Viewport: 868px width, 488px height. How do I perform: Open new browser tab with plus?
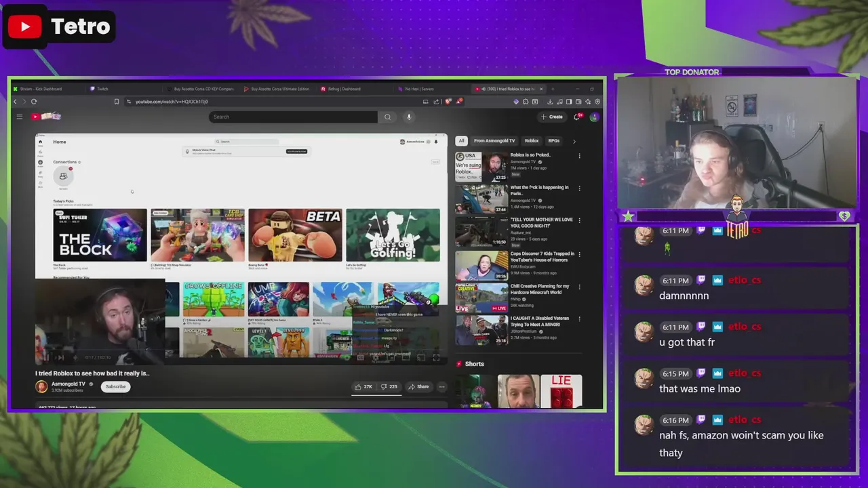[552, 89]
